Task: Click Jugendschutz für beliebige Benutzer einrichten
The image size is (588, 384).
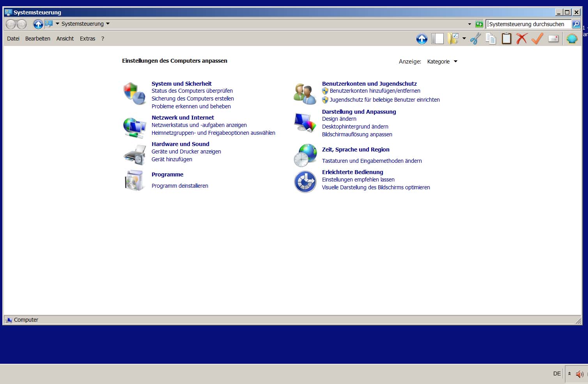Action: coord(385,100)
